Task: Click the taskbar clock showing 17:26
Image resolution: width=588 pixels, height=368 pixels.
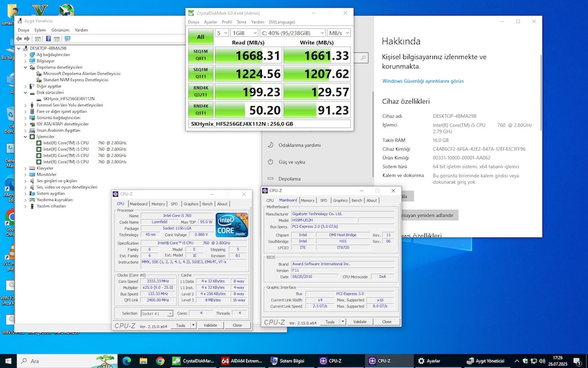Action: click(x=558, y=361)
